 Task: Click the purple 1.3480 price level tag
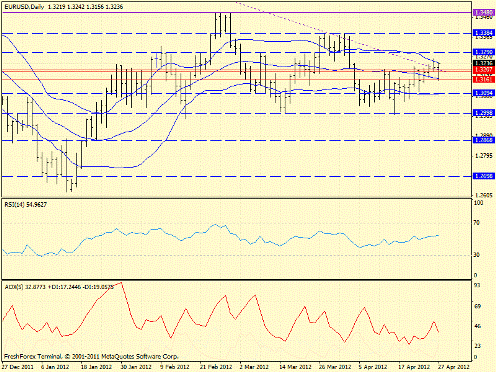click(x=483, y=13)
